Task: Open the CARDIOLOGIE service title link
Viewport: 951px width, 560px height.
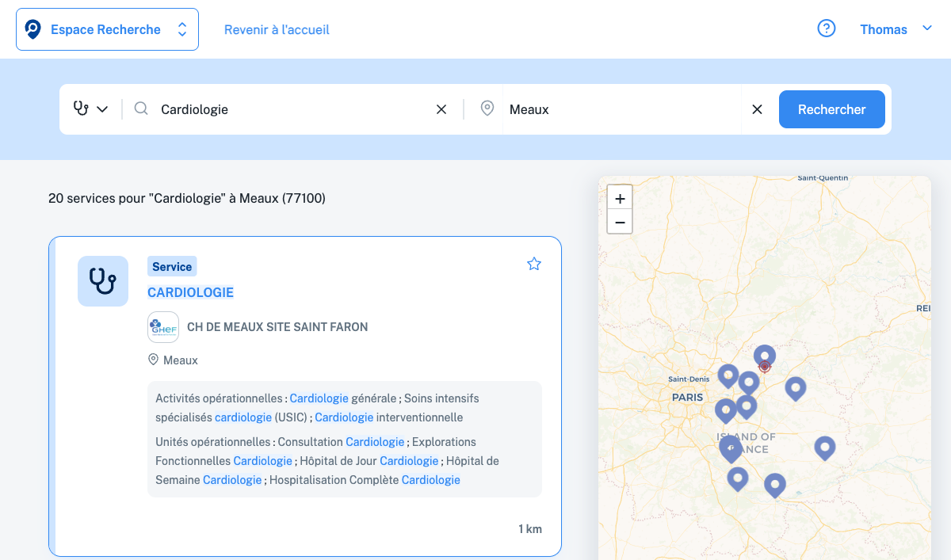Action: point(190,292)
